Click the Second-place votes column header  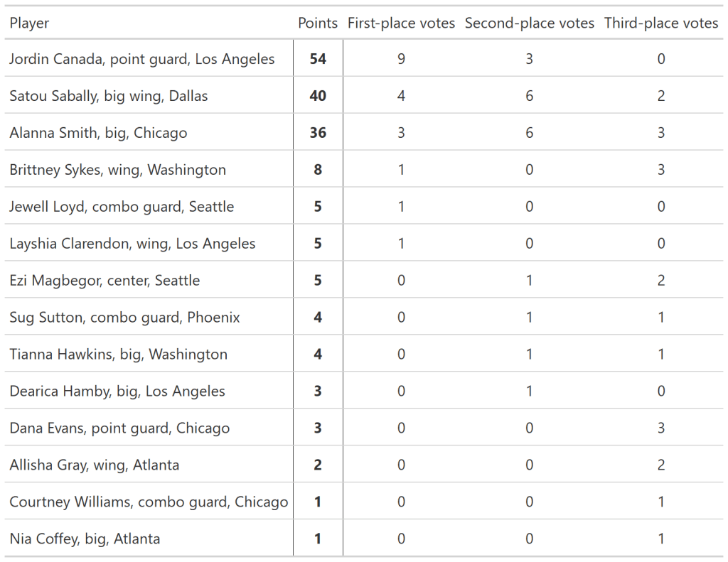[x=529, y=23]
